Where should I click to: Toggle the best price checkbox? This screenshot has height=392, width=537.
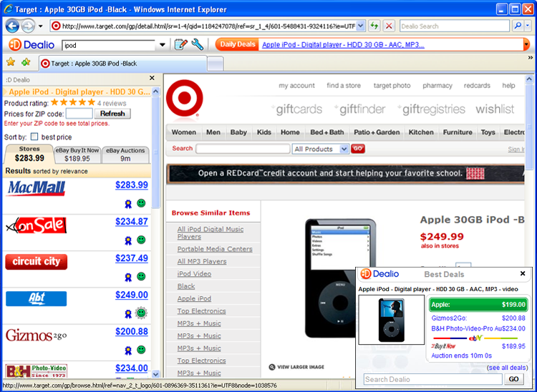pyautogui.click(x=34, y=137)
